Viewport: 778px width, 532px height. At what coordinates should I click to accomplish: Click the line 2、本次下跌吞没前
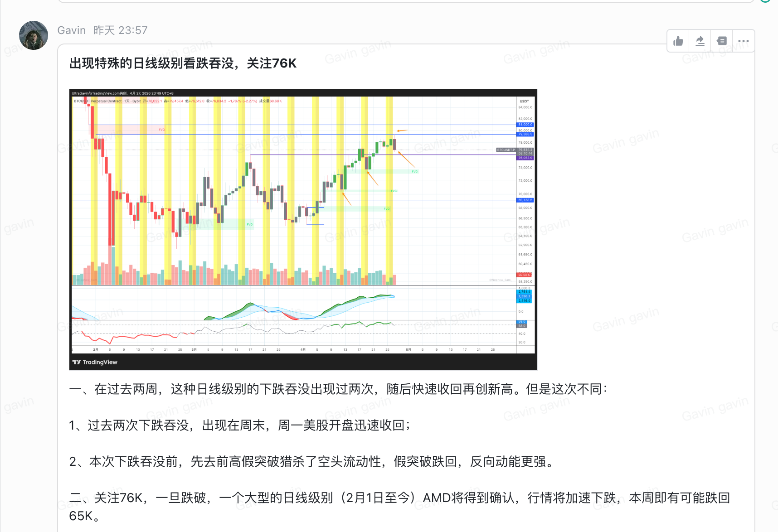pyautogui.click(x=312, y=462)
